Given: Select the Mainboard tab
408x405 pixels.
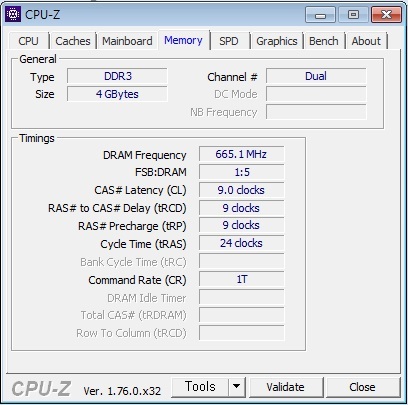Looking at the screenshot, I should click(x=127, y=41).
